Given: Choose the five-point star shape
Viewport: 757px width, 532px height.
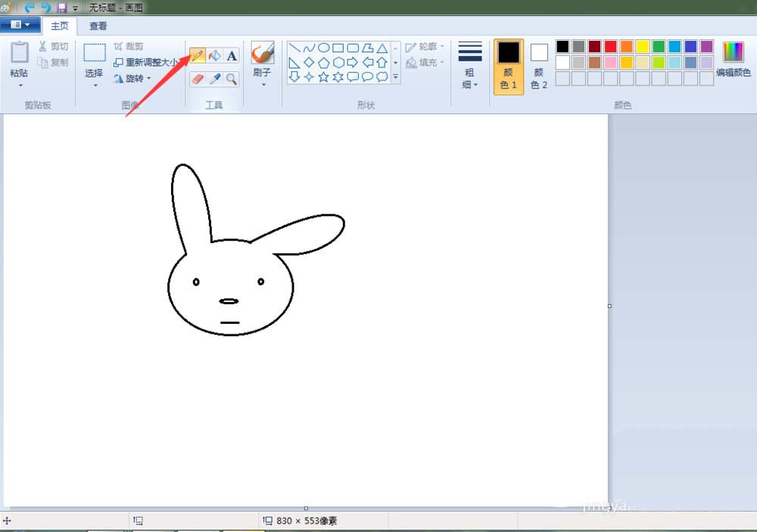Looking at the screenshot, I should pyautogui.click(x=323, y=76).
